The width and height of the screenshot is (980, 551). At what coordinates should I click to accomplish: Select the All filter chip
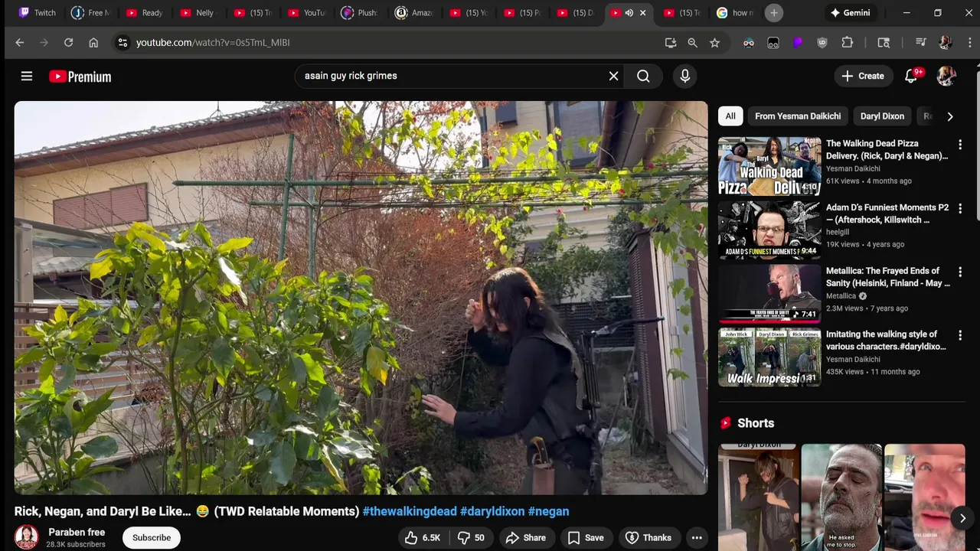tap(730, 116)
